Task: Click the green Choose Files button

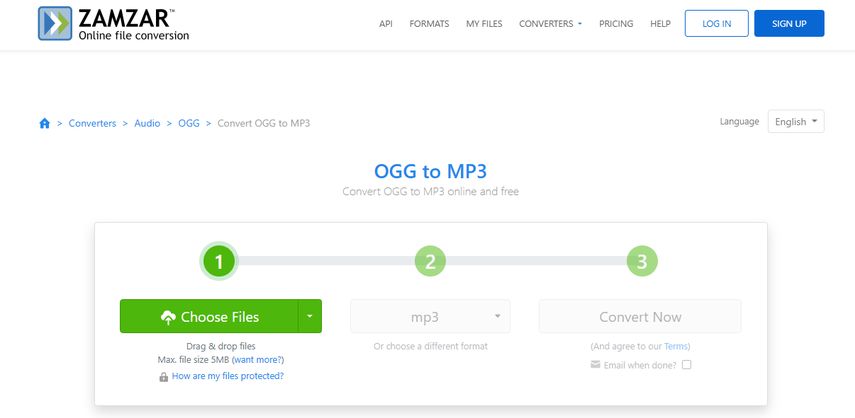Action: (x=209, y=316)
